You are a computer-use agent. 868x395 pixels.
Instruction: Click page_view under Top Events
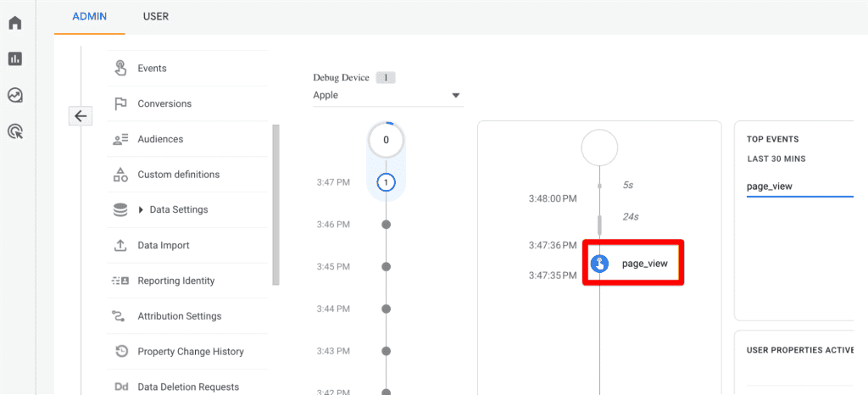point(770,186)
